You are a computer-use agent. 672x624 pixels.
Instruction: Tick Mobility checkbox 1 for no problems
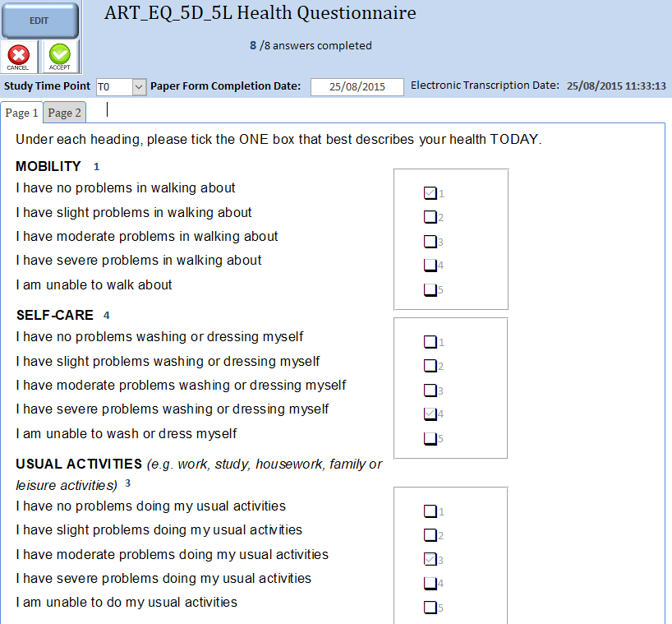pos(430,193)
